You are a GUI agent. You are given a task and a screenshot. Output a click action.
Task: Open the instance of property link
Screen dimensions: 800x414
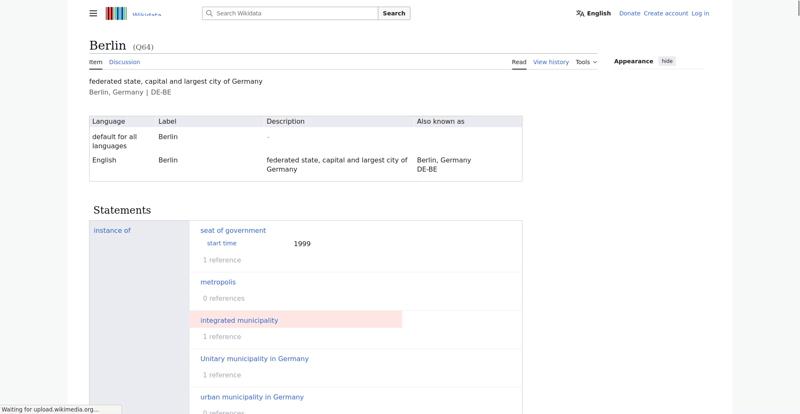click(x=112, y=231)
